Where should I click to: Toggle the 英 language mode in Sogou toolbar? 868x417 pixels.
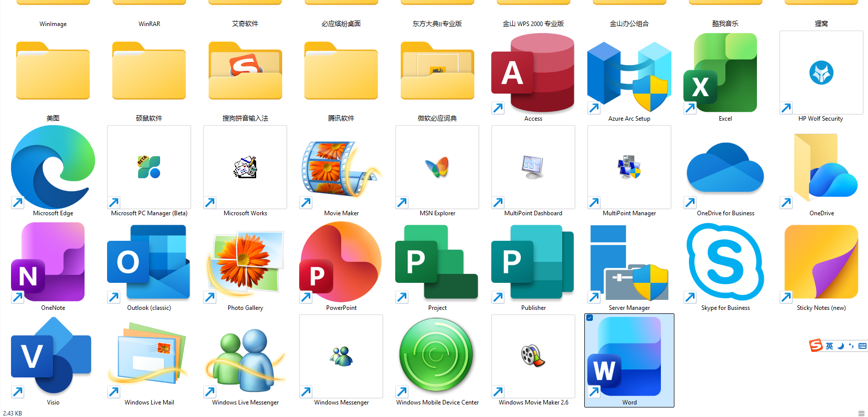point(829,346)
